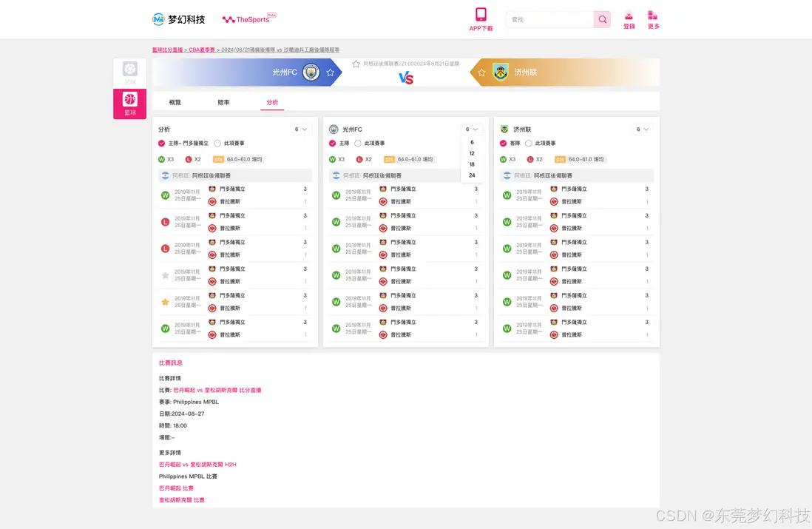Click the green W badge in 分析 first row
This screenshot has width=812, height=529.
coord(165,195)
